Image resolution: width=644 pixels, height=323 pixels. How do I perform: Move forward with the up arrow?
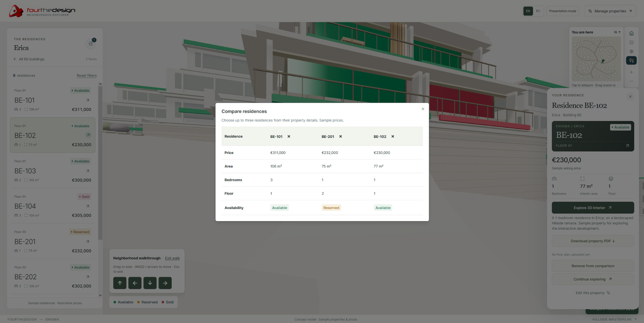120,283
